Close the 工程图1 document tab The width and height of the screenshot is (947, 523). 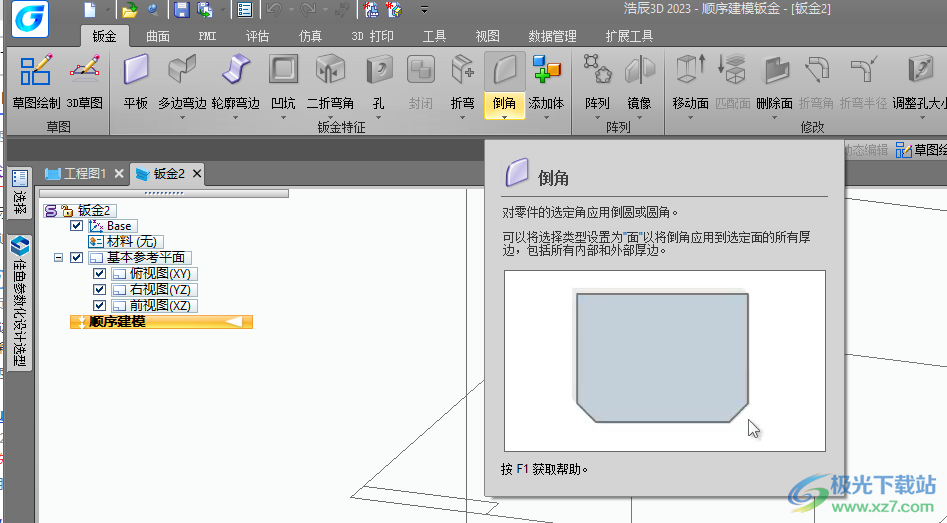pos(119,174)
